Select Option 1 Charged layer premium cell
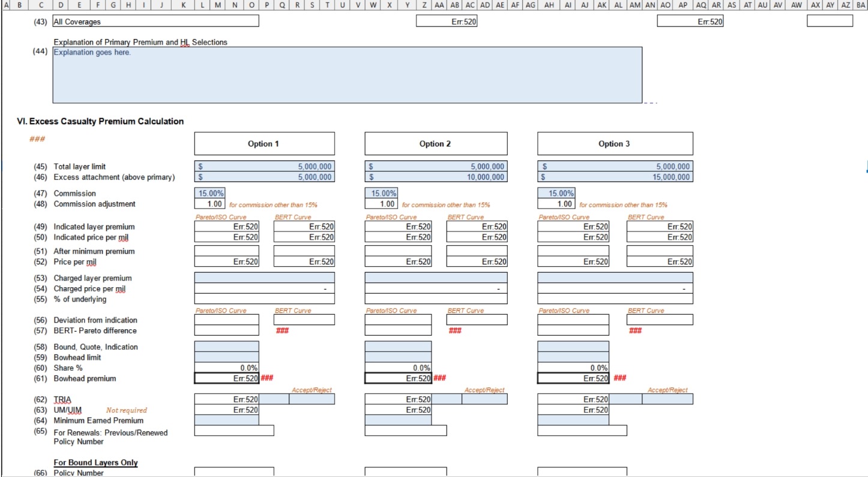 [x=264, y=278]
